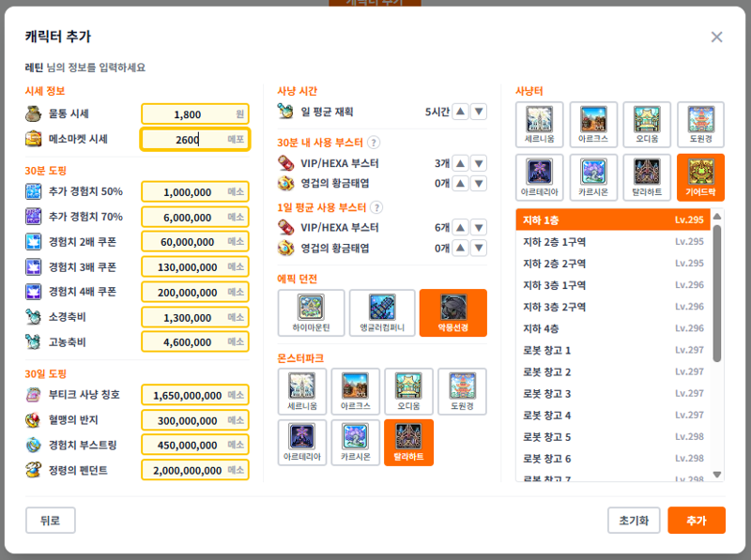Click the 초기화 reset button

(x=634, y=521)
